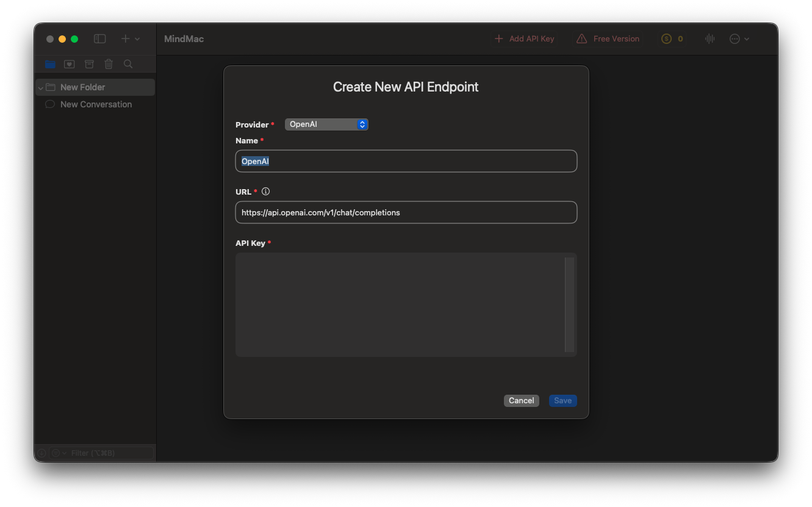Open the filter options icon in the filter bar
The height and width of the screenshot is (507, 812).
59,453
